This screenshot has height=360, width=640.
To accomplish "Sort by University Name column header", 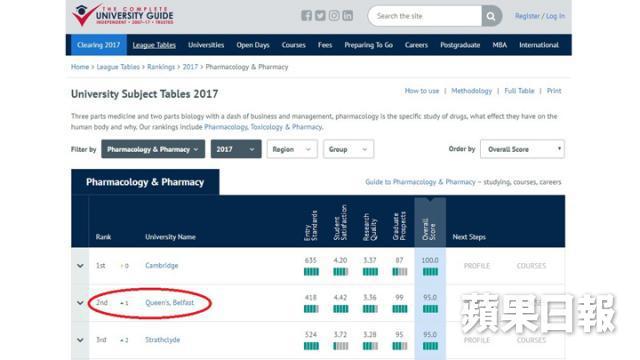I will 170,237.
